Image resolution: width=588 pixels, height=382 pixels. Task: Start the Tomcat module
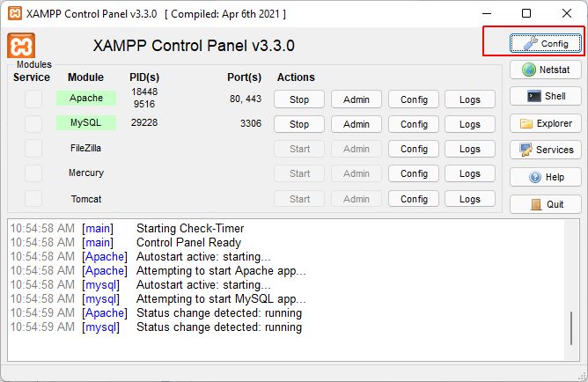coord(299,199)
